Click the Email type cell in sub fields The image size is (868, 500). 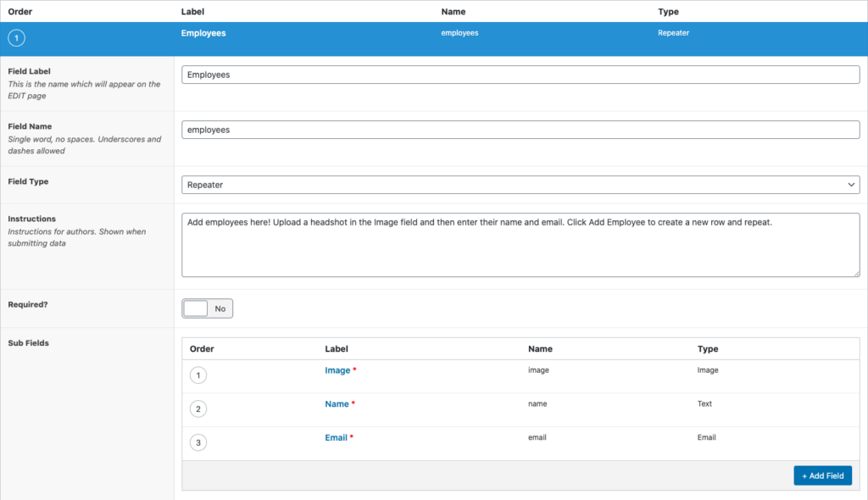[x=706, y=437]
